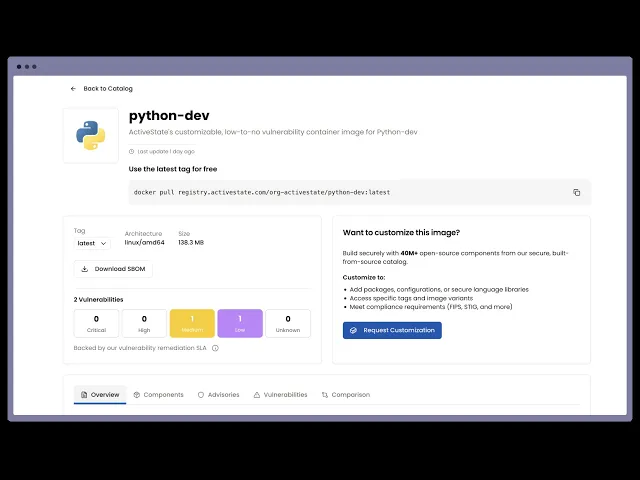
Task: Click the 2 Vulnerabilities heading
Action: [x=98, y=300]
